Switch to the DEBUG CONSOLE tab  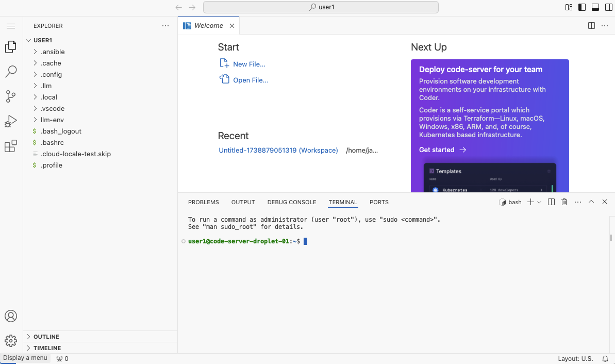pos(292,203)
